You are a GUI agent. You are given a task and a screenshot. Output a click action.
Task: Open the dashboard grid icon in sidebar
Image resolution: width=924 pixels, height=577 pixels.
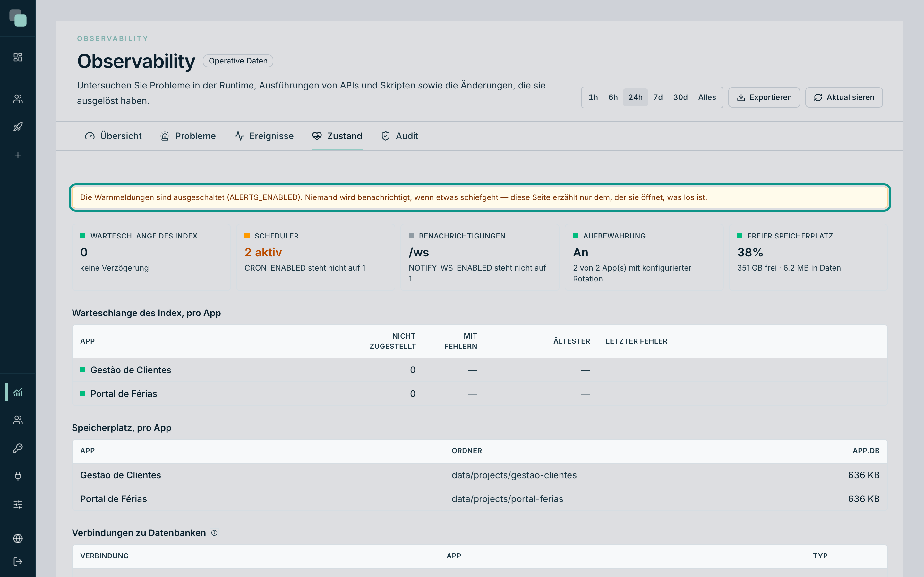coord(18,57)
